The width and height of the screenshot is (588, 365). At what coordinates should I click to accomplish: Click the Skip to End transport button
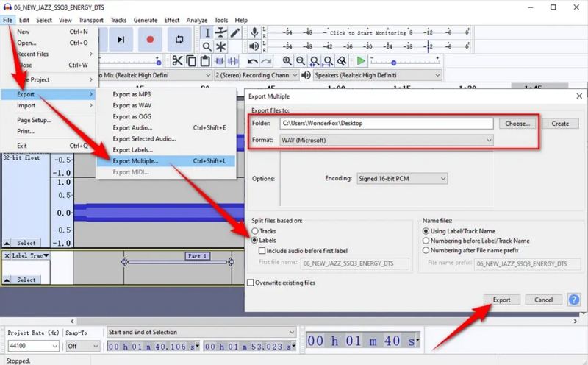(x=121, y=39)
